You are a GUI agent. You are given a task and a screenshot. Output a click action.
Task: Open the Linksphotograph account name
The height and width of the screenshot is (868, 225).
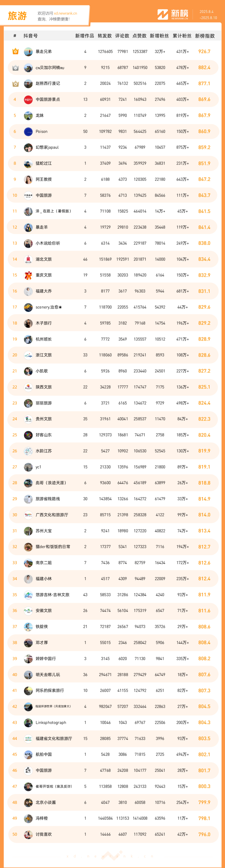tap(51, 722)
